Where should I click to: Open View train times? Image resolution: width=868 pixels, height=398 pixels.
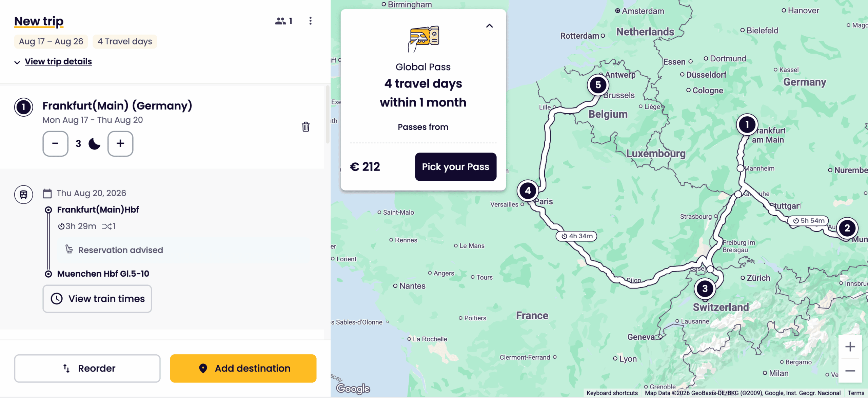click(97, 299)
